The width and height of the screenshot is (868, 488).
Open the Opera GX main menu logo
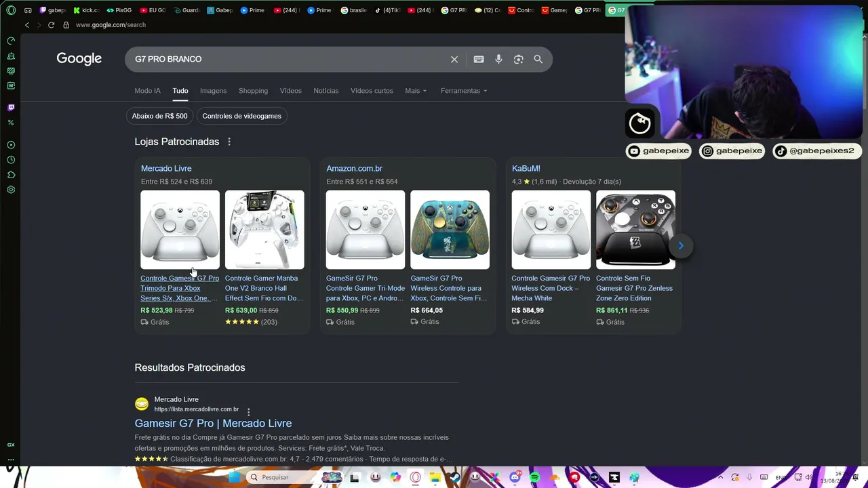11,10
